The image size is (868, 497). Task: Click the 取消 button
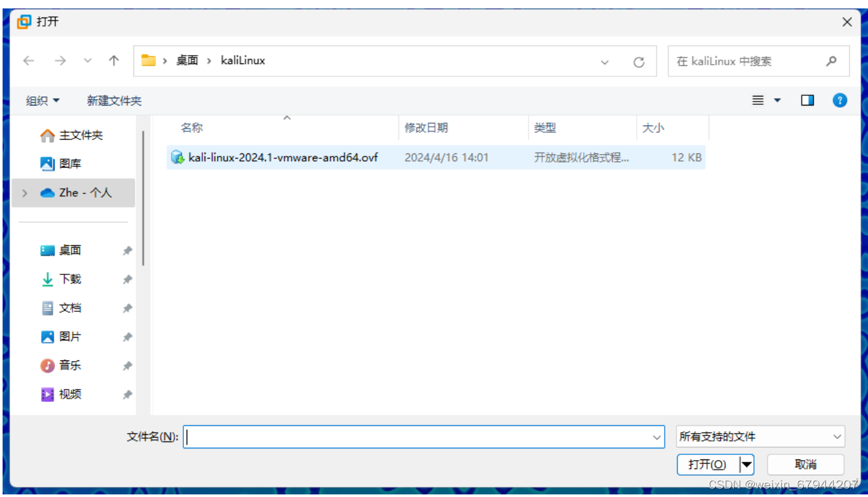click(806, 465)
